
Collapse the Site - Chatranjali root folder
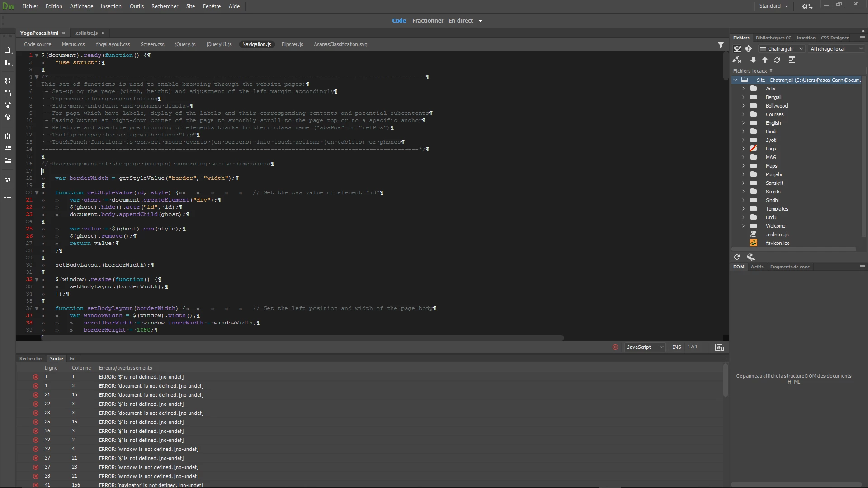[736, 80]
